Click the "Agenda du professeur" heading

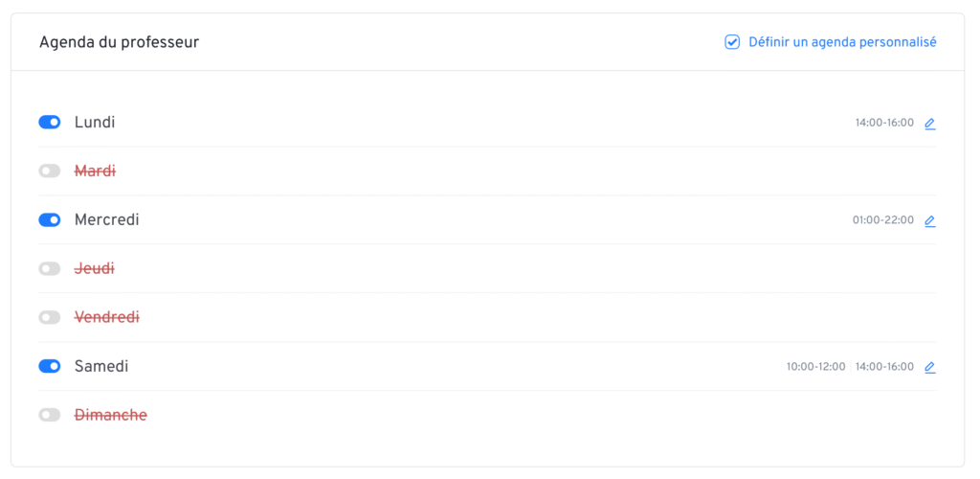pyautogui.click(x=119, y=42)
